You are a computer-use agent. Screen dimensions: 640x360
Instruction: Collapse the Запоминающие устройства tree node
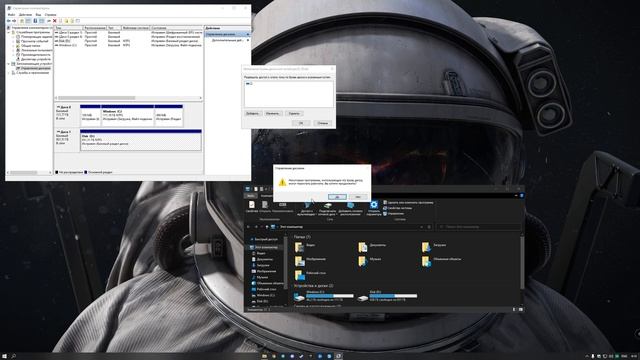(9, 64)
